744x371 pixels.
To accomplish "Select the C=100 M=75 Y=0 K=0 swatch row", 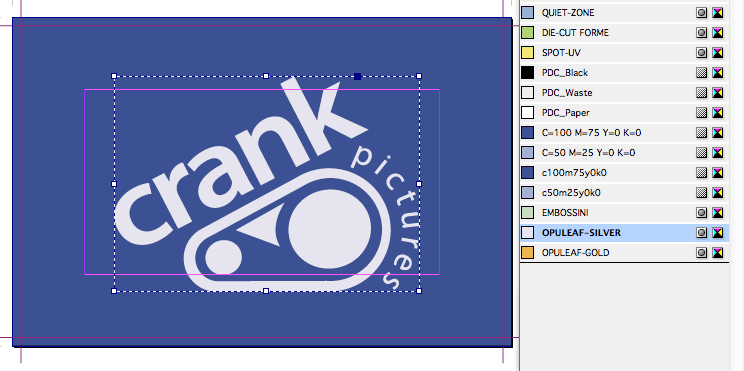I will (624, 133).
